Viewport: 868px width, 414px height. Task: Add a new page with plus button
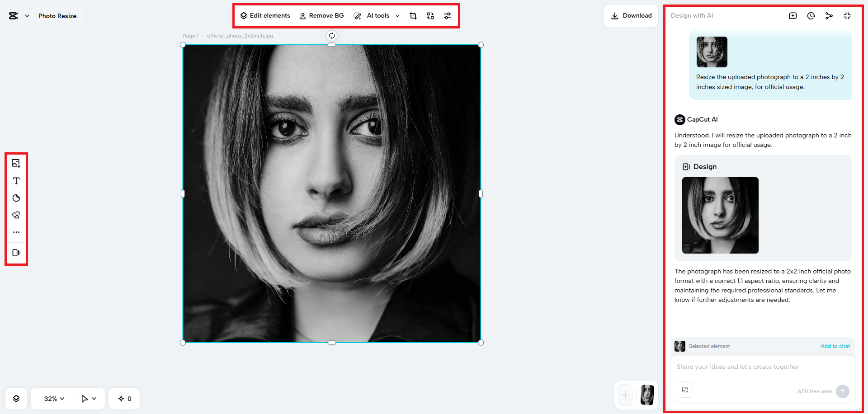pos(625,395)
